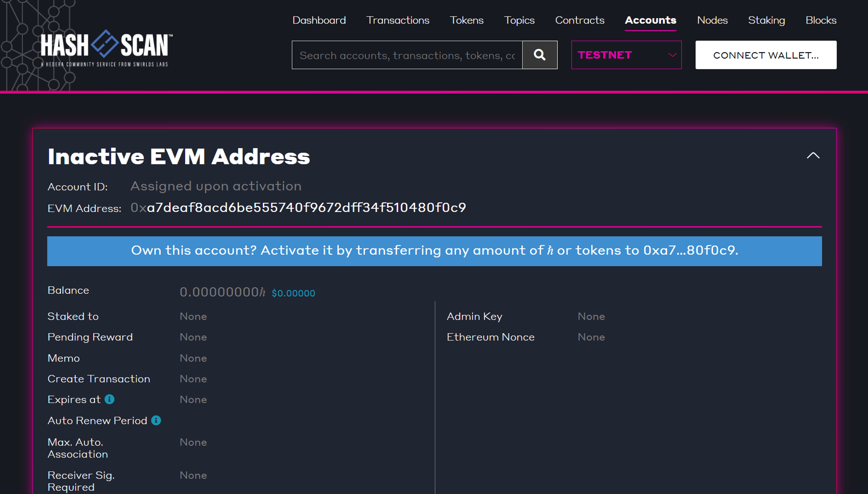Image resolution: width=868 pixels, height=494 pixels.
Task: Click the HashScan logo
Action: point(106,47)
